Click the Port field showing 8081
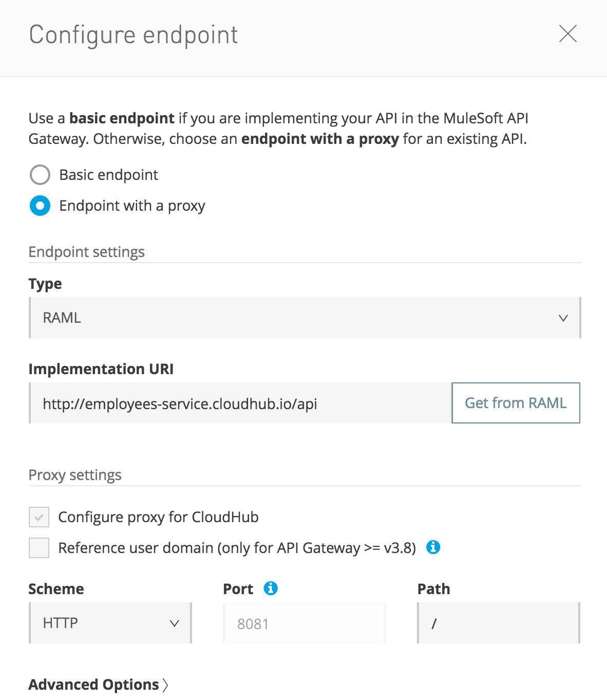The image size is (607, 700). (304, 623)
